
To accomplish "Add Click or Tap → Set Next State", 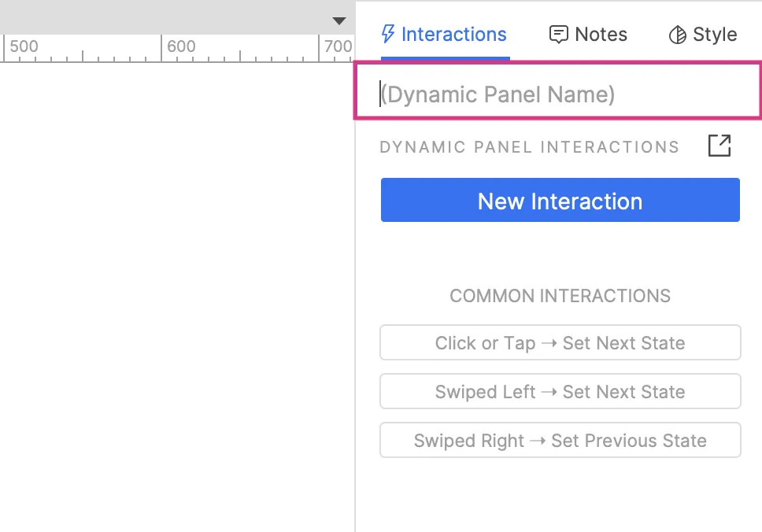I will tap(560, 343).
